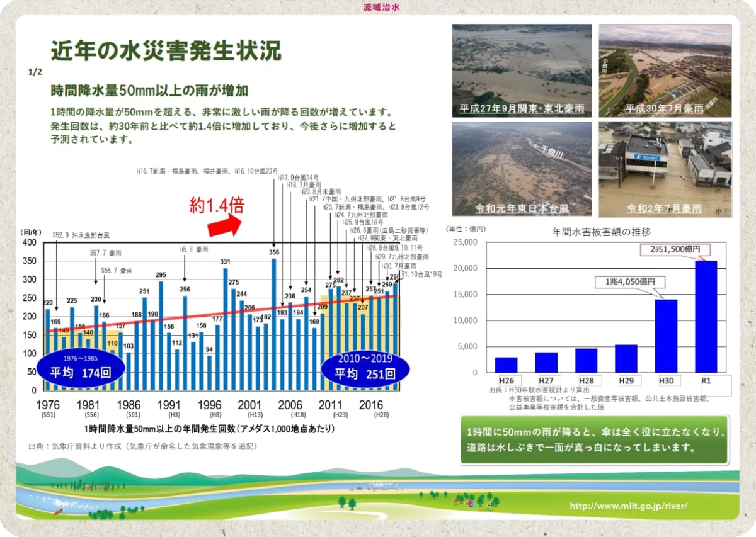Image resolution: width=756 pixels, height=537 pixels.
Task: Click the R1 bar in damage chart
Action: click(x=706, y=316)
